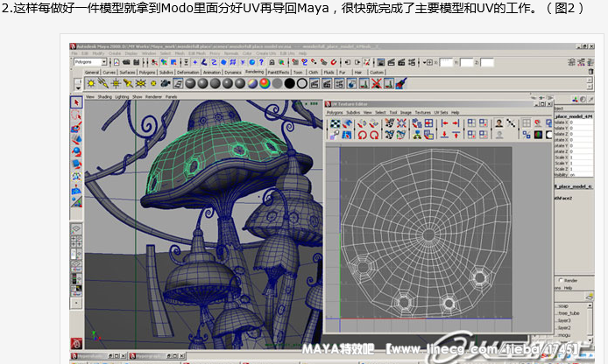Click the area light shelf icon
Image resolution: width=608 pixels, height=364 pixels.
point(140,83)
